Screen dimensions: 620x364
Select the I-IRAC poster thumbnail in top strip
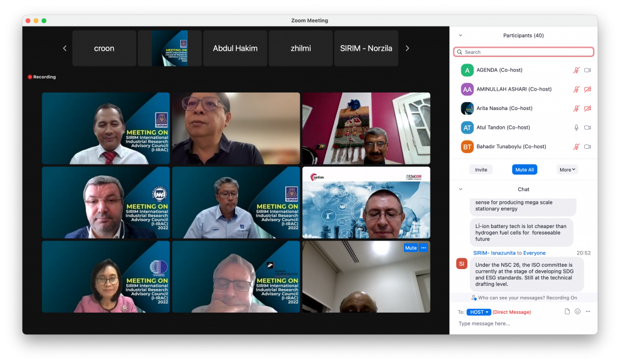pyautogui.click(x=170, y=48)
